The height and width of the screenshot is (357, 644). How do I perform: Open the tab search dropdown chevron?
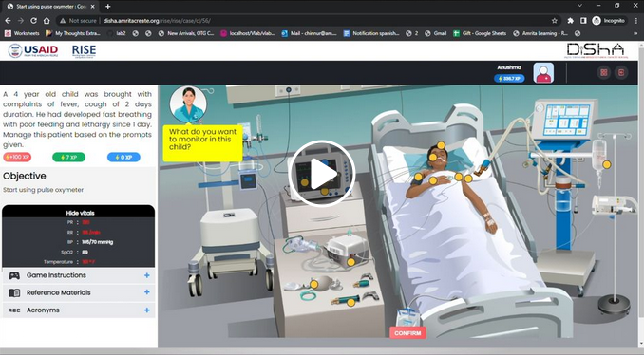tap(579, 6)
